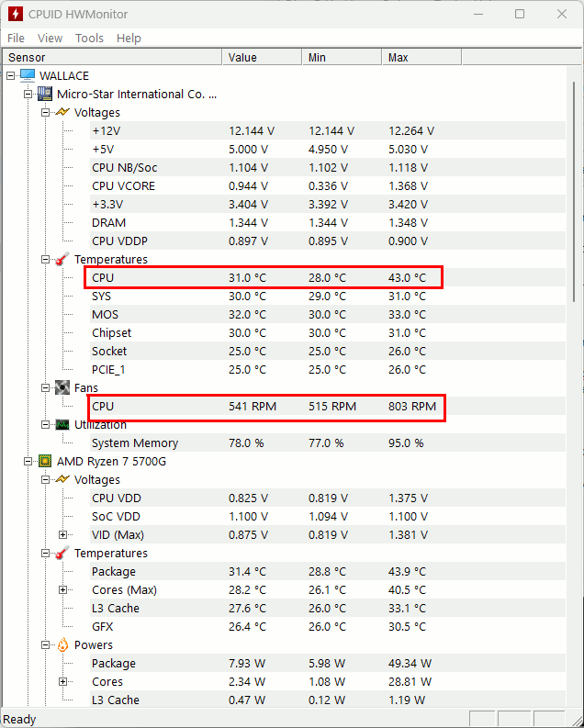
Task: Select the L3 Cache power row
Action: click(x=328, y=700)
